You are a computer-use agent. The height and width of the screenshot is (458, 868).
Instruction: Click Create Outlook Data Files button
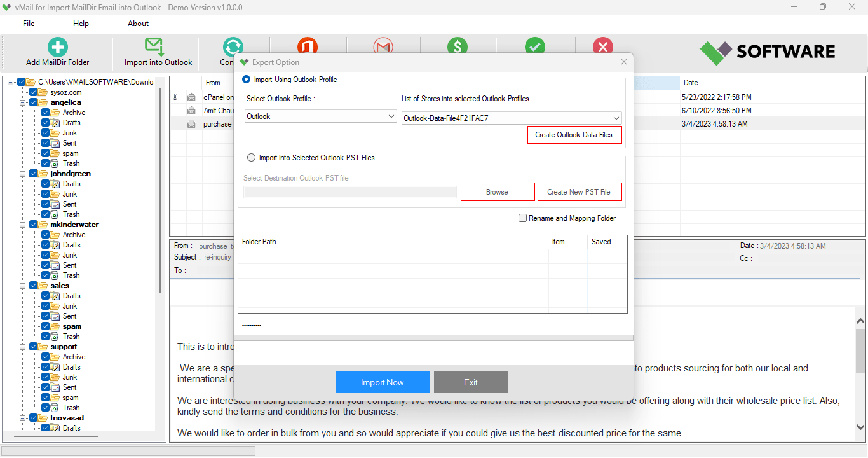click(x=574, y=135)
